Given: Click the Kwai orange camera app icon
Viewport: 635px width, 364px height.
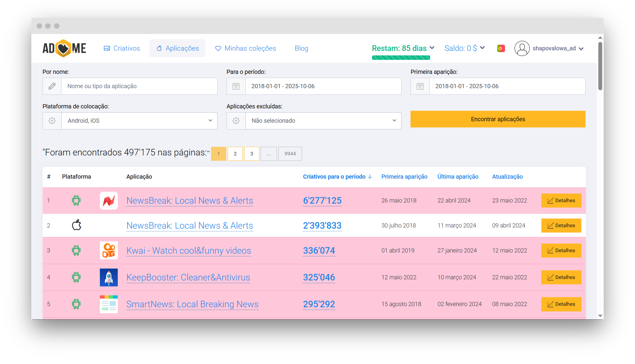Looking at the screenshot, I should 109,251.
